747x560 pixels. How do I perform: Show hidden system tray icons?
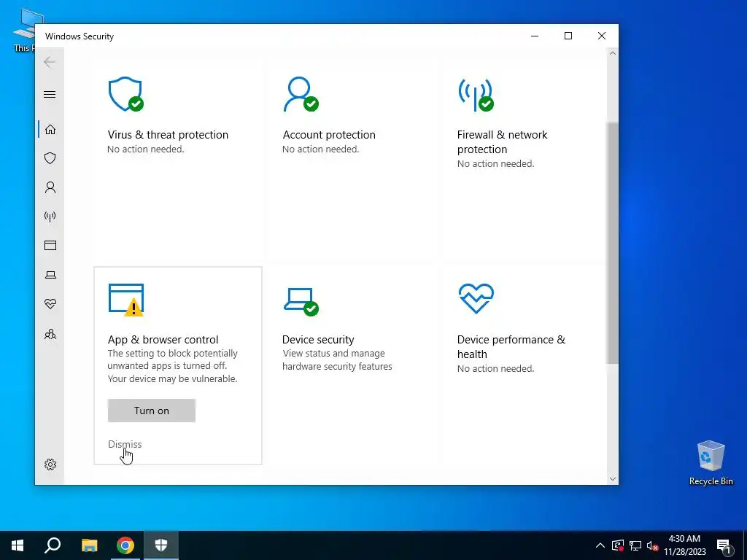600,545
